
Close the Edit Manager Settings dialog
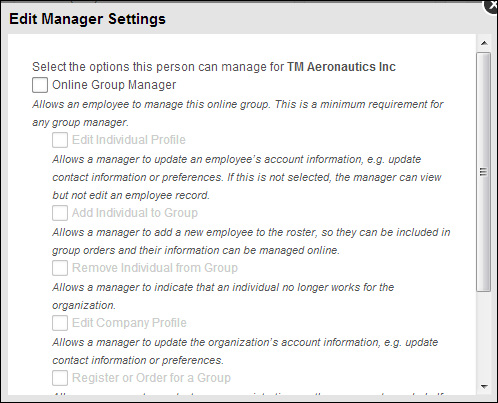tap(492, 6)
